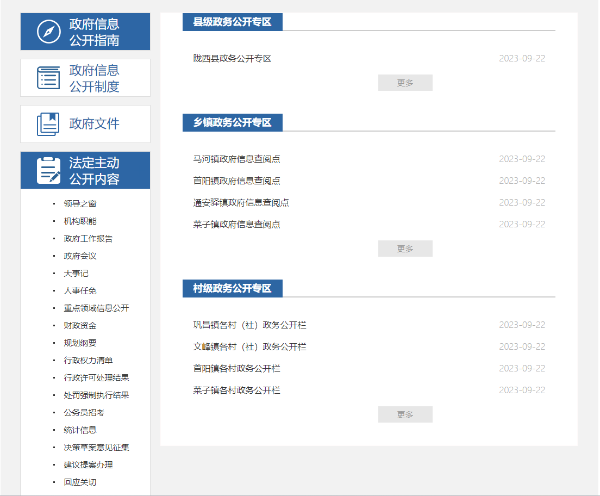The image size is (600, 496).
Task: Click the list icon beside 政府信息公开制度
Action: pyautogui.click(x=49, y=78)
